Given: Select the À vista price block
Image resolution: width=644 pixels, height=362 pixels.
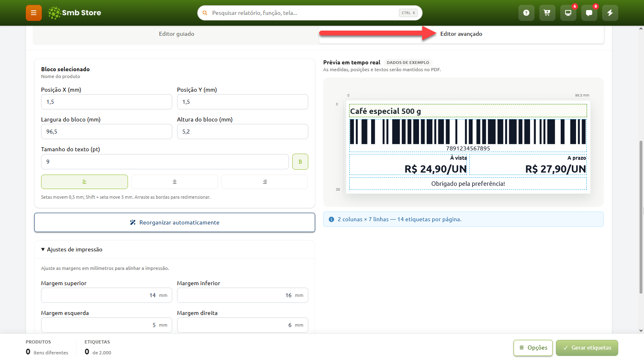Looking at the screenshot, I should point(408,165).
